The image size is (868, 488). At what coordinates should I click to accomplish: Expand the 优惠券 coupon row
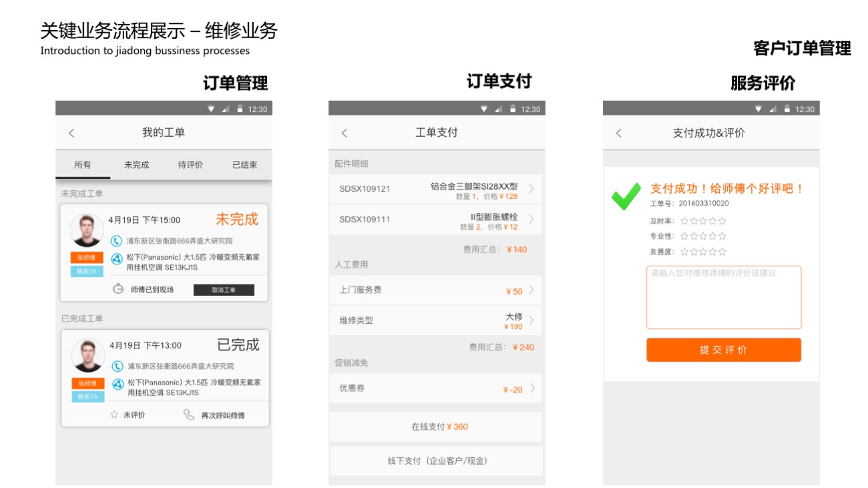pyautogui.click(x=531, y=389)
